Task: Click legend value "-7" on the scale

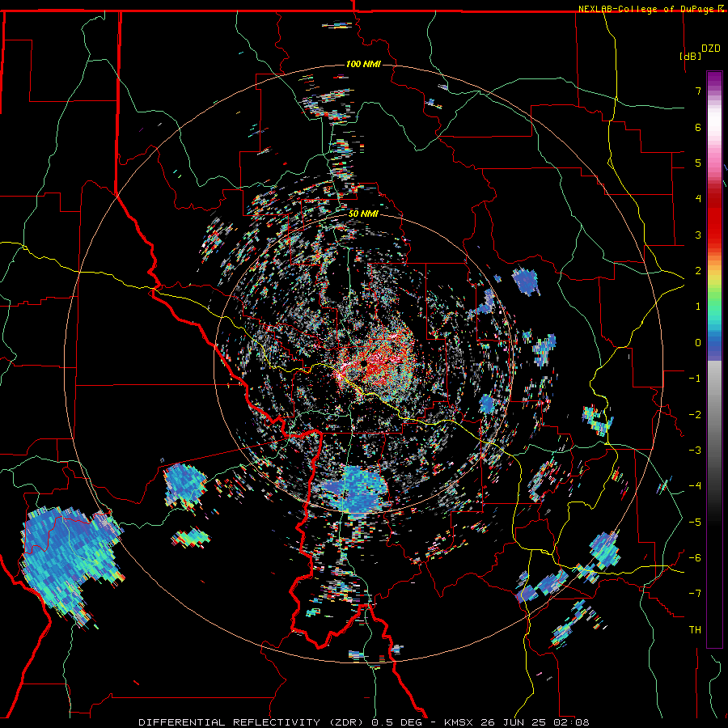Action: (x=695, y=594)
